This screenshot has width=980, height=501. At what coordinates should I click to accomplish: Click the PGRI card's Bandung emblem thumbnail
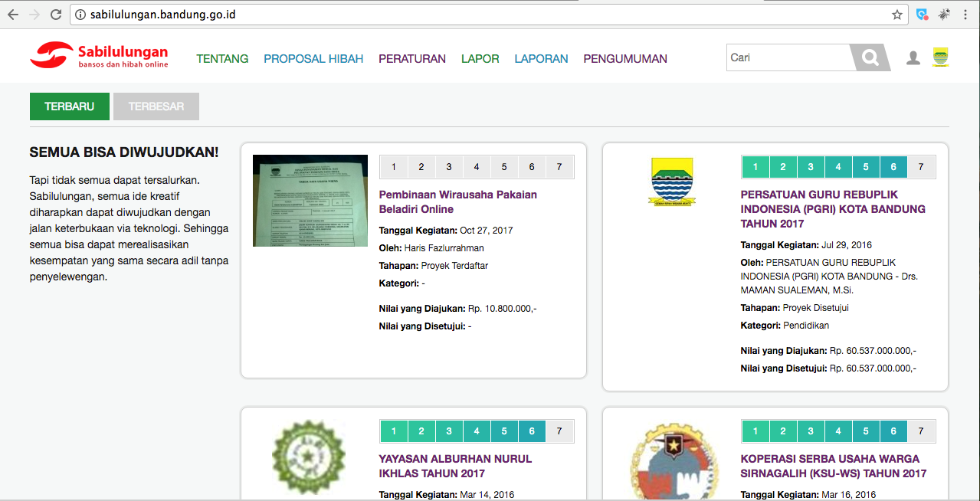(672, 181)
